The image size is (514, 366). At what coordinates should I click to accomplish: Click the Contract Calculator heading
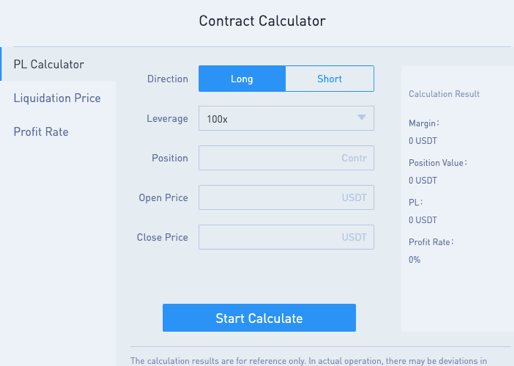[262, 21]
